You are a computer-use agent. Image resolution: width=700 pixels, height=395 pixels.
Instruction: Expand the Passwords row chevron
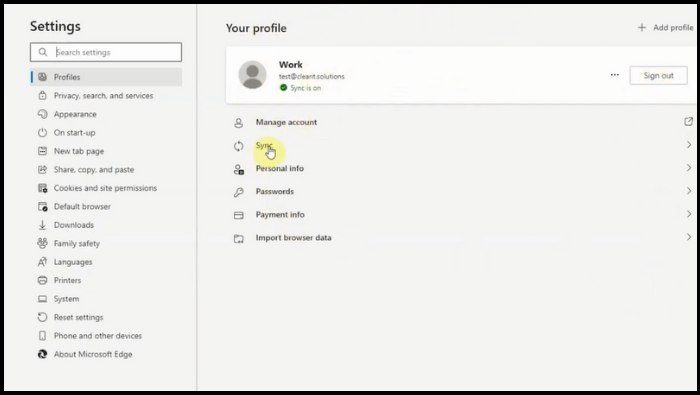[689, 191]
